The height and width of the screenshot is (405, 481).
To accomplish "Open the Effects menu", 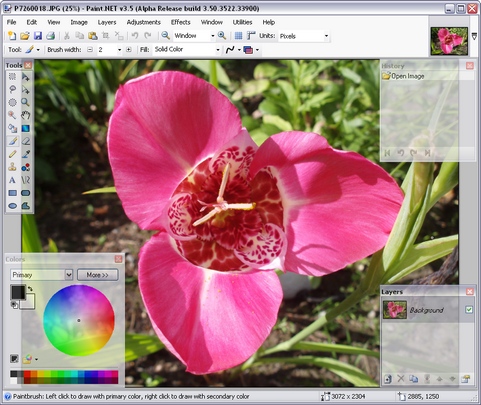I will pyautogui.click(x=180, y=22).
